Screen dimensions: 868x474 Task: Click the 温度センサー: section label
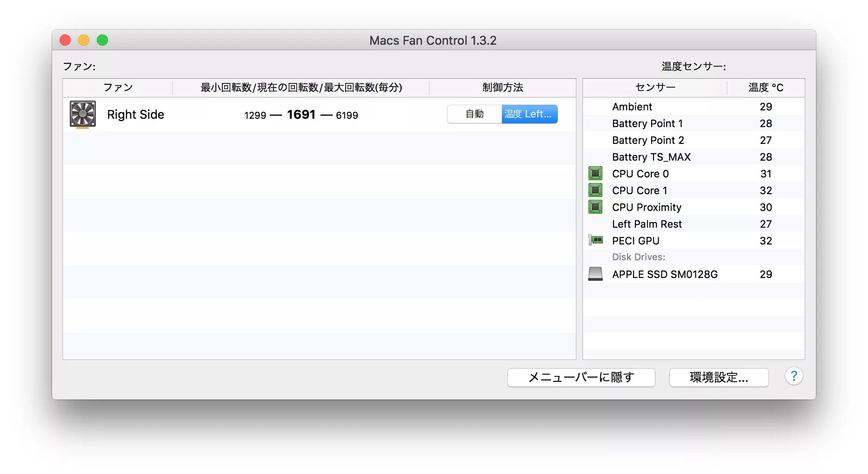[x=694, y=67]
